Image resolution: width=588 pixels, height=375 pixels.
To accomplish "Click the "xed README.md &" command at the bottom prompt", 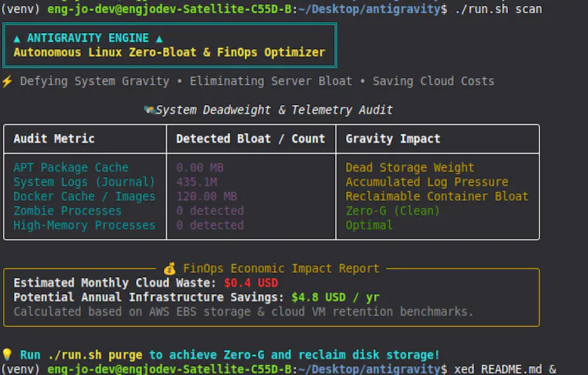I will (505, 369).
